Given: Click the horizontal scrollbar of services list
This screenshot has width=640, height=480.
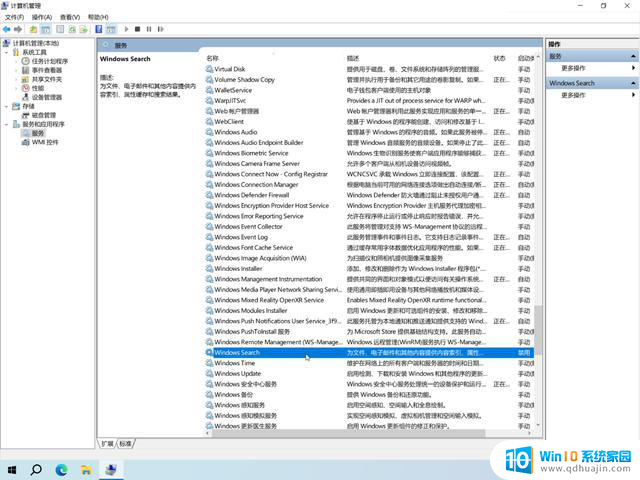Looking at the screenshot, I should (348, 433).
